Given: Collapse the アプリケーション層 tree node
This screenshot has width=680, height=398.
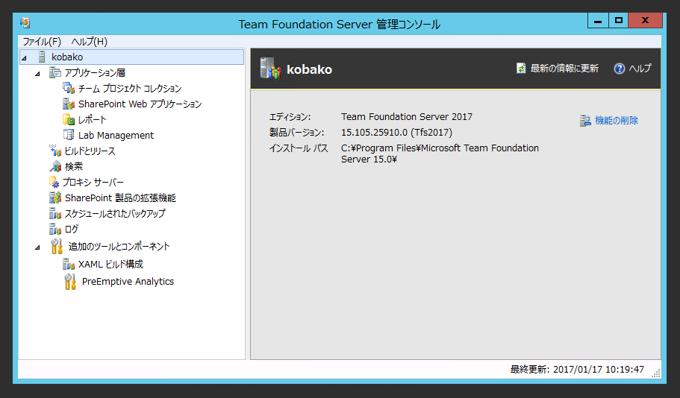Looking at the screenshot, I should click(38, 74).
